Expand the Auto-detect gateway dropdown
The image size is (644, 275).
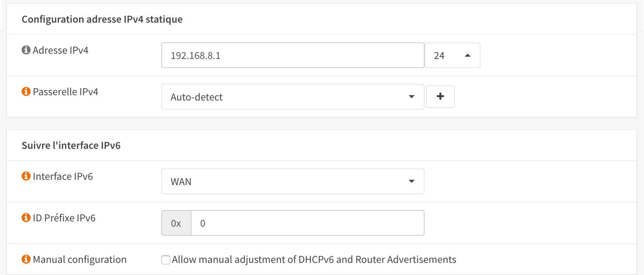292,97
